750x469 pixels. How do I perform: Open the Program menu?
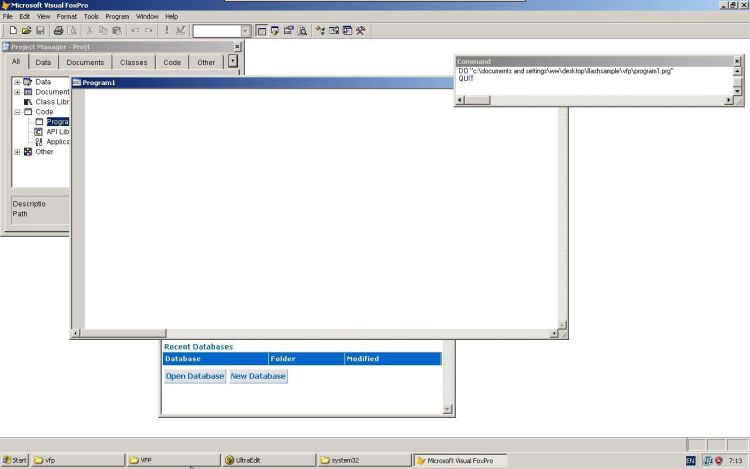[x=117, y=16]
